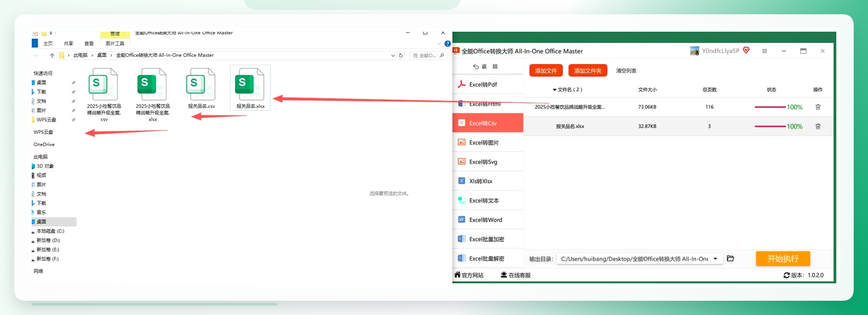Start conversion with 开始执行 button
The height and width of the screenshot is (315, 868).
[782, 259]
